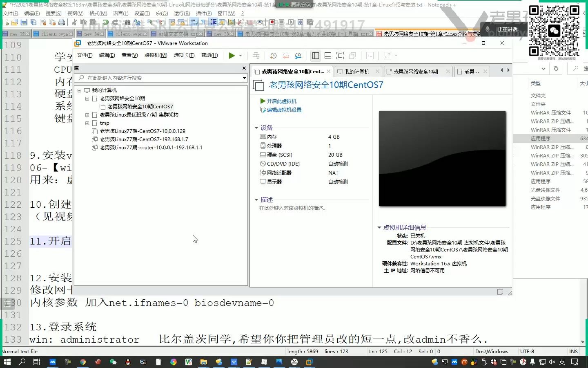Click the full screen mode icon in VMware
588x368 pixels.
(340, 56)
